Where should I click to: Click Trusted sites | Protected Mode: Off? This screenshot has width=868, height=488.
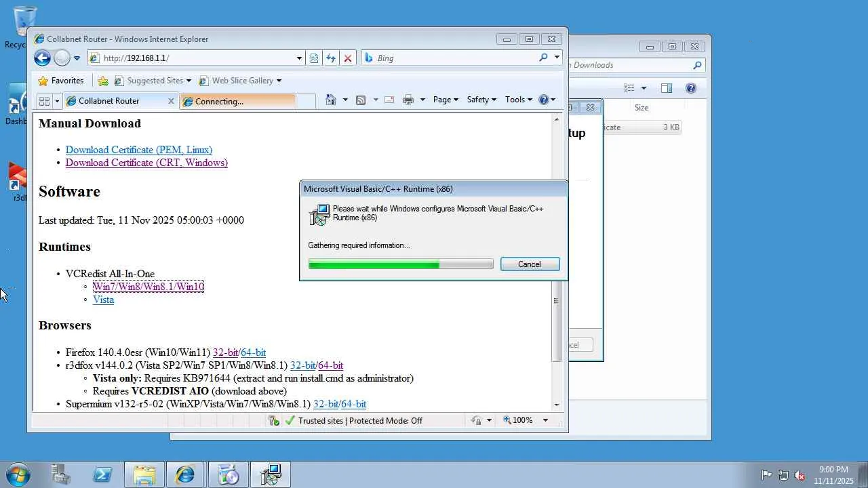359,421
